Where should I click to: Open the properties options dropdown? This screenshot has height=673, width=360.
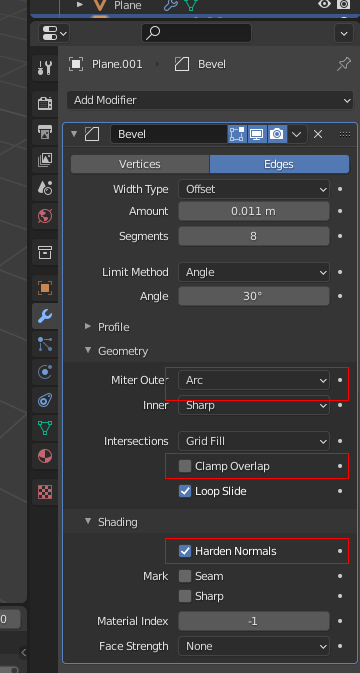tap(344, 33)
